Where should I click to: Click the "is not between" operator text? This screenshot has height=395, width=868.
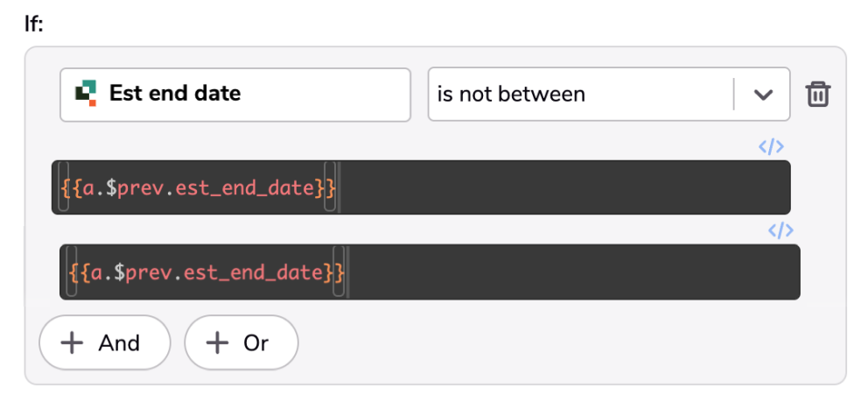click(511, 94)
